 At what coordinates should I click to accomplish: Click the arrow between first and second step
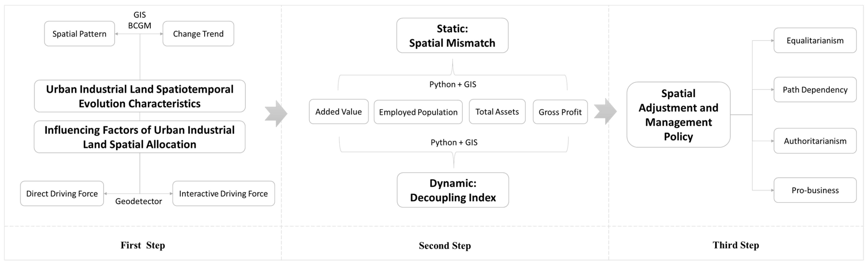coord(276,114)
